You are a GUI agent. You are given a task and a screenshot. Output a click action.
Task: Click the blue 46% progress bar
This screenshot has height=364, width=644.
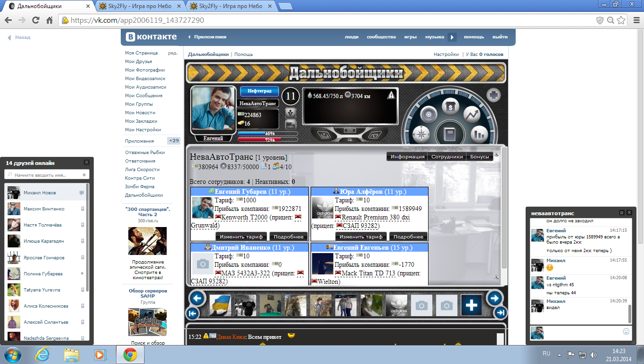pyautogui.click(x=268, y=134)
